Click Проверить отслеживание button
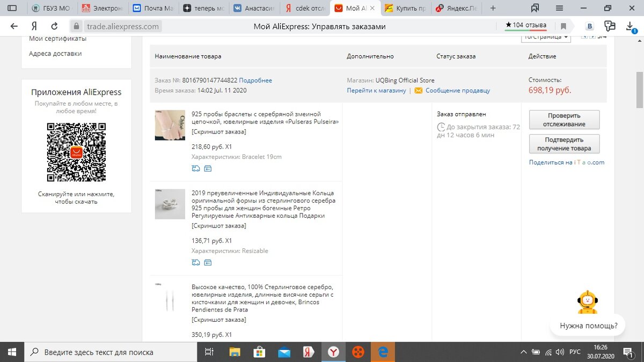 tap(564, 120)
